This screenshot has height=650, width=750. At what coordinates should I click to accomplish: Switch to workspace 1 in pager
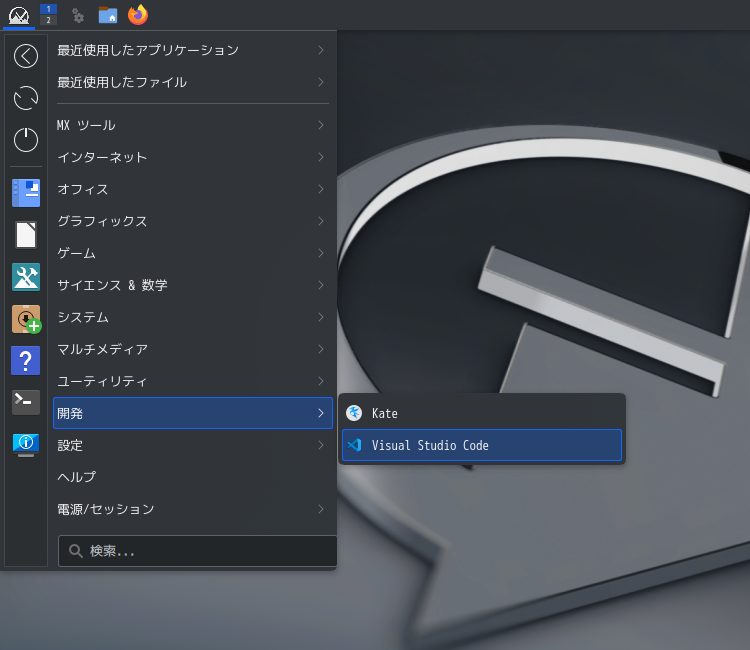click(48, 9)
